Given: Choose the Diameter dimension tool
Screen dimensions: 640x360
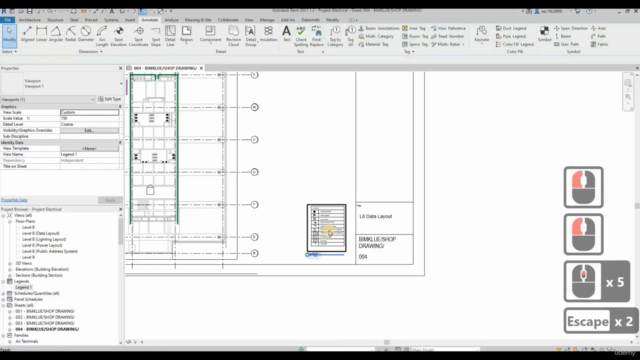Looking at the screenshot, I should 86,34.
